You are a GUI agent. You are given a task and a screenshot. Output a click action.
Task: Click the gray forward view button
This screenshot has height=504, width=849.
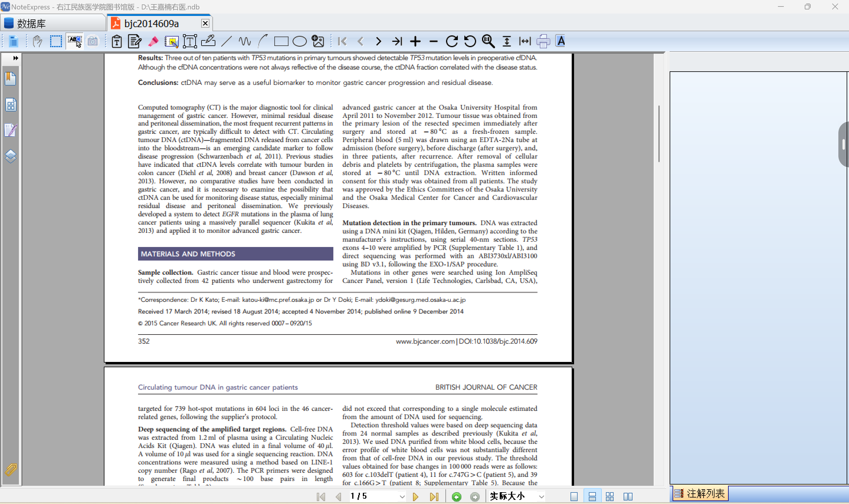coord(475,497)
